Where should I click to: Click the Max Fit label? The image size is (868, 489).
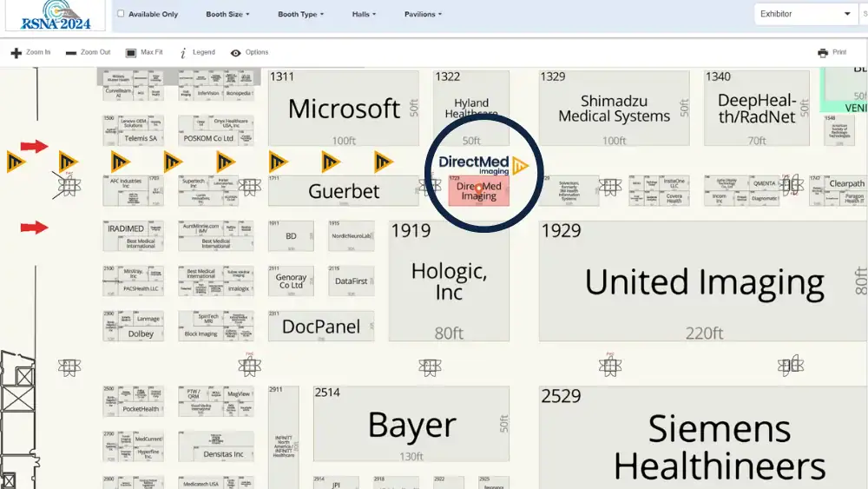click(x=152, y=52)
